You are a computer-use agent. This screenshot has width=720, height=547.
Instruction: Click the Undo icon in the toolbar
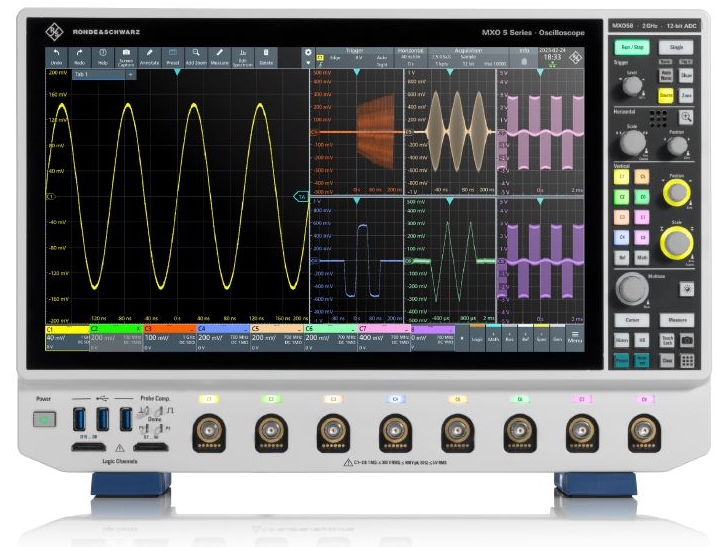(56, 55)
